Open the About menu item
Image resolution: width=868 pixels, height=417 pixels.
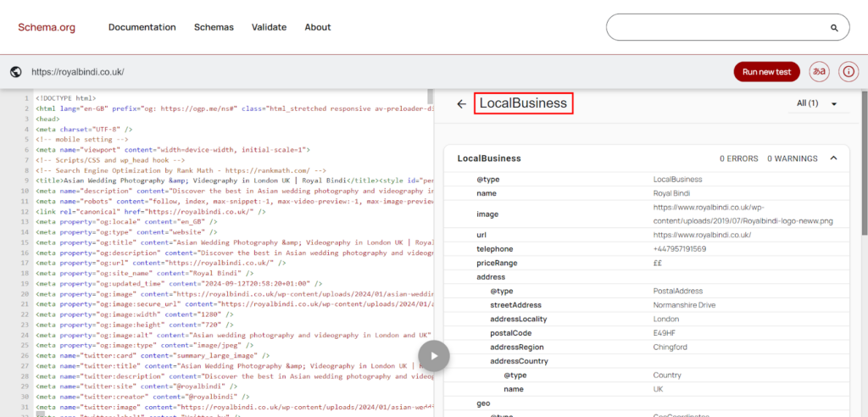(318, 27)
